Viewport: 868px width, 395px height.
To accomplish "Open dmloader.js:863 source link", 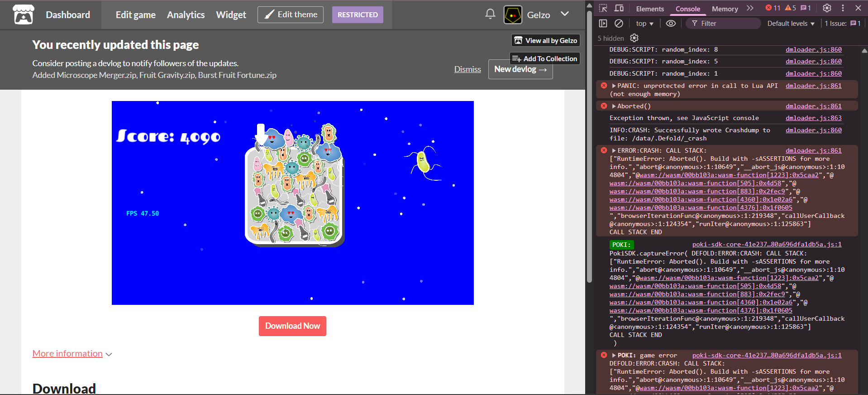I will 813,118.
